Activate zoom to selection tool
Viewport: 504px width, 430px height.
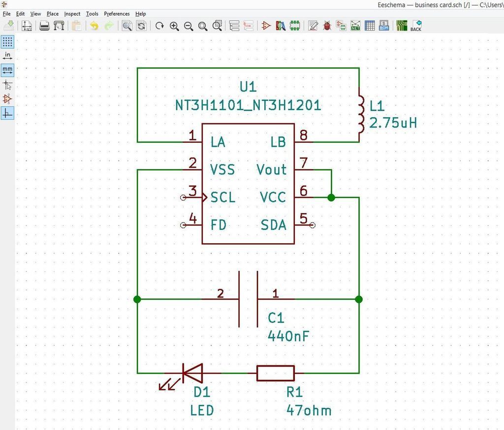pyautogui.click(x=217, y=26)
